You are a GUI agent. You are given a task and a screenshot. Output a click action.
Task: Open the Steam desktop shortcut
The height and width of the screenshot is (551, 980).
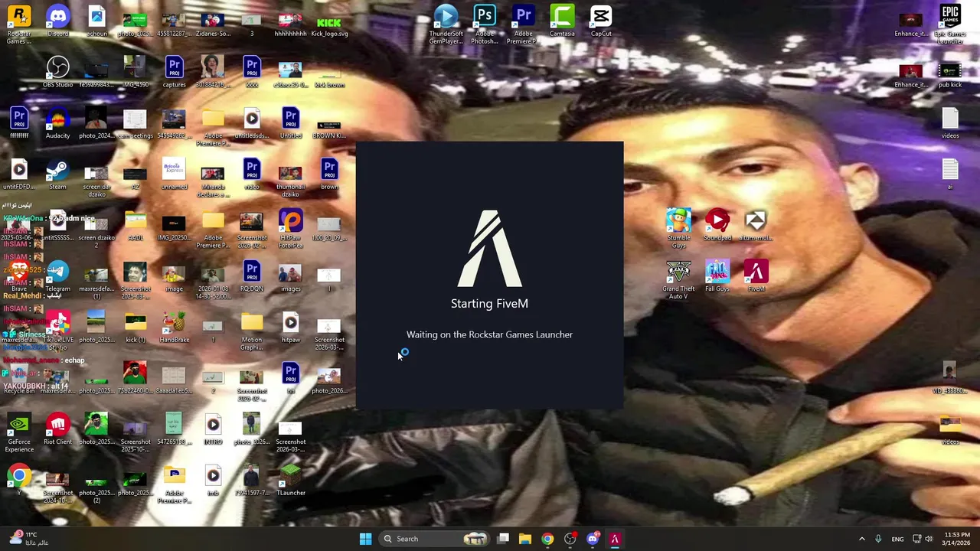coord(57,174)
